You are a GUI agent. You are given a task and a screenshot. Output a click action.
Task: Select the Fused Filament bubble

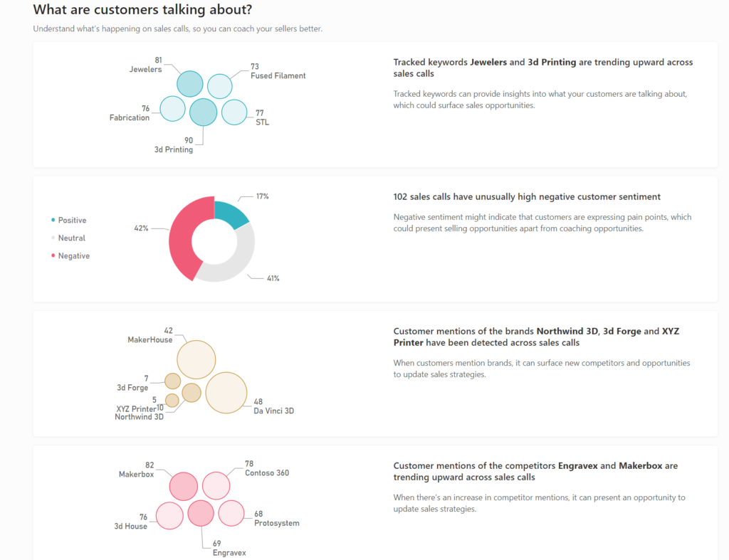click(x=220, y=85)
